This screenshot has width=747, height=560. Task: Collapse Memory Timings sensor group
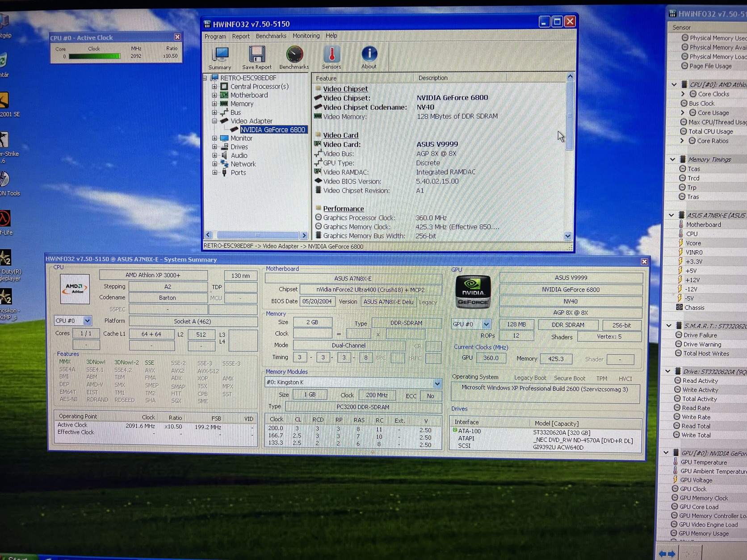[x=673, y=159]
